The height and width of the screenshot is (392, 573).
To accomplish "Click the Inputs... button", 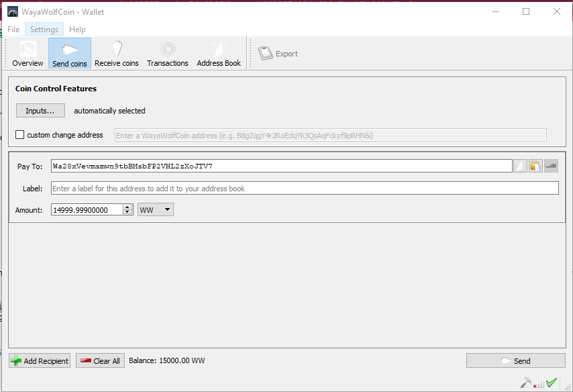I will point(40,111).
